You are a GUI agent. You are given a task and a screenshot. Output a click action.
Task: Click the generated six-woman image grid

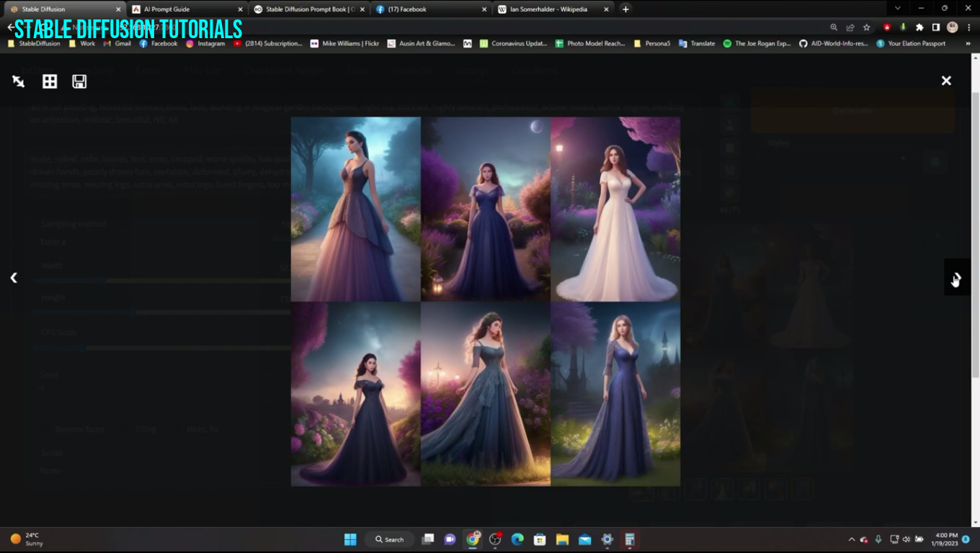coord(486,302)
